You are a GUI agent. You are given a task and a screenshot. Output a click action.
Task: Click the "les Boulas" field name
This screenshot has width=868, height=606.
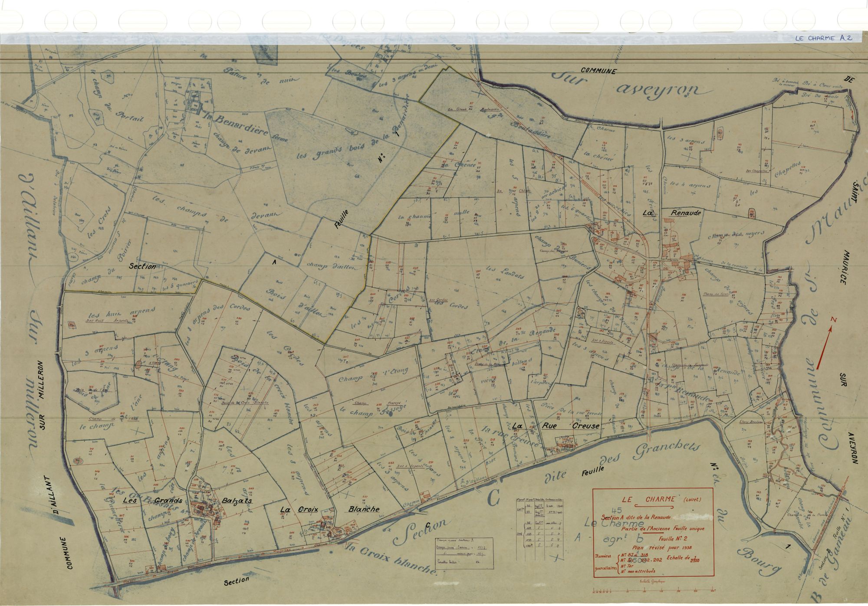click(x=349, y=73)
